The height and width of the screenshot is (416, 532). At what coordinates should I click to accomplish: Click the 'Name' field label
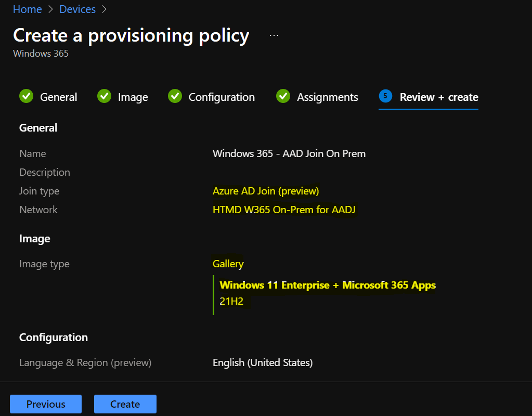tap(33, 153)
